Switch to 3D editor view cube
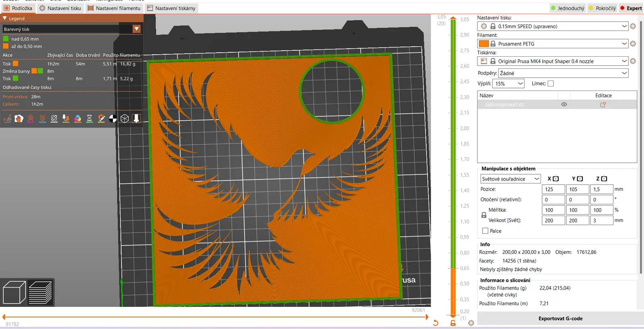The image size is (644, 329). [x=14, y=292]
